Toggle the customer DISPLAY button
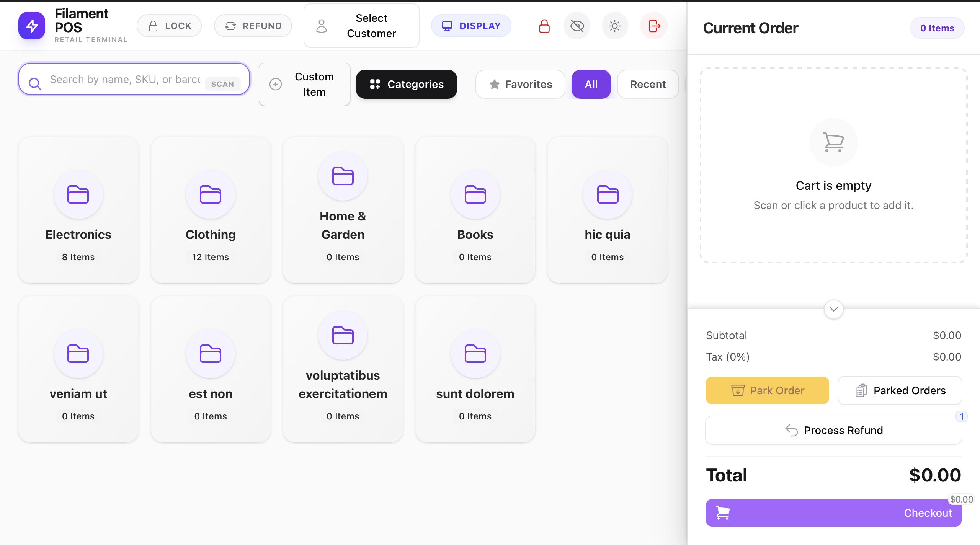The width and height of the screenshot is (980, 545). coord(471,26)
